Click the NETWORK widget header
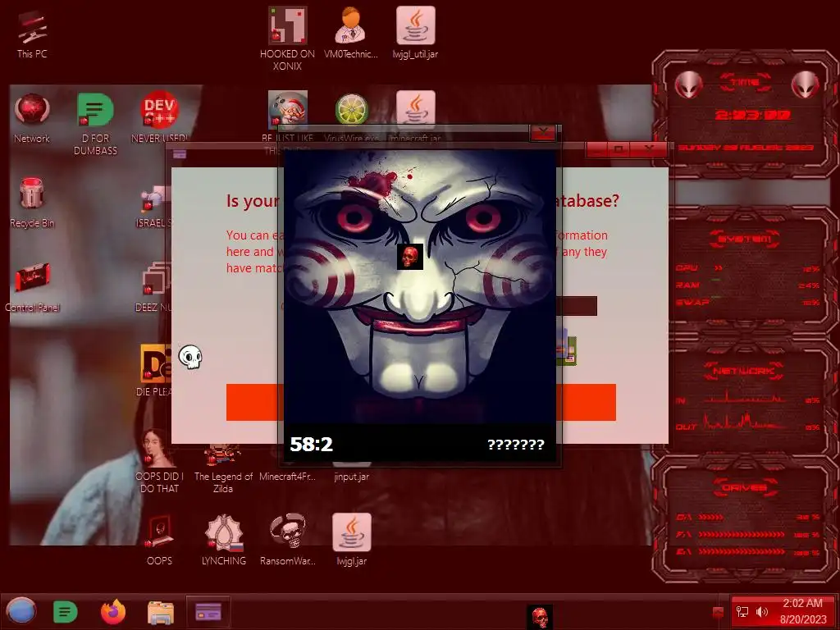 click(744, 370)
